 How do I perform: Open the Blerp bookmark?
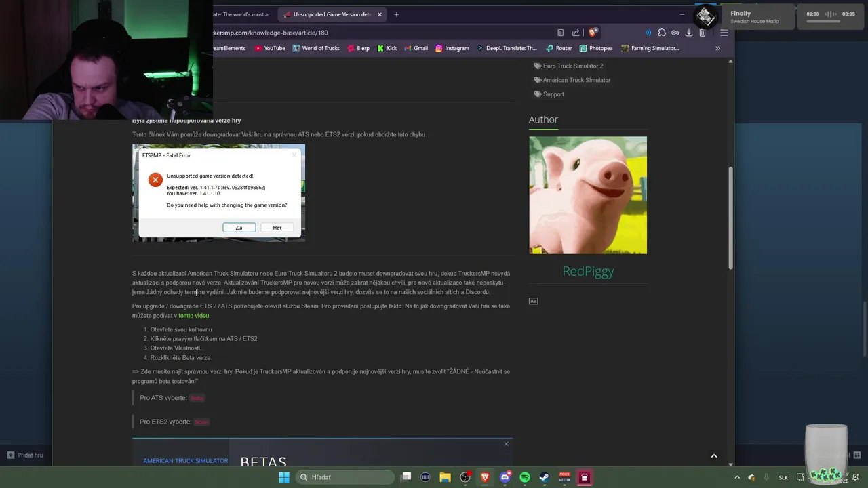358,48
